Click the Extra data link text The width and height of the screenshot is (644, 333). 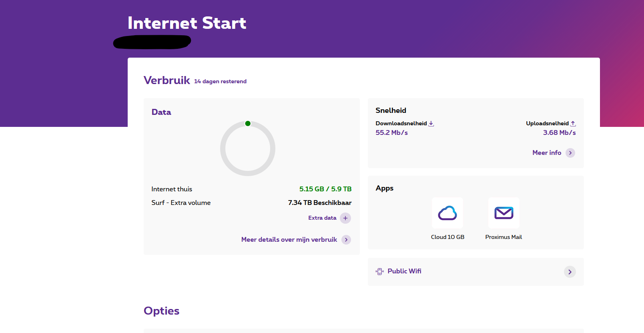[322, 218]
